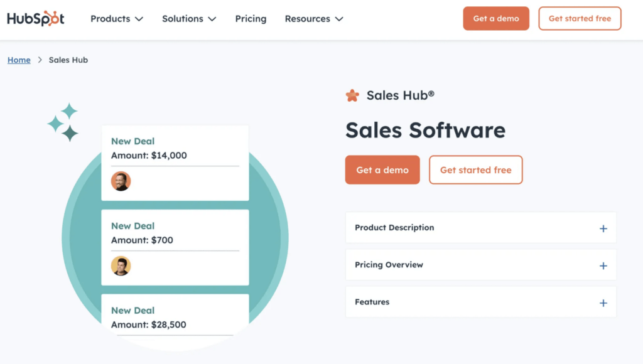Open the Solutions dropdown menu
Screen dimensions: 643x364
189,19
